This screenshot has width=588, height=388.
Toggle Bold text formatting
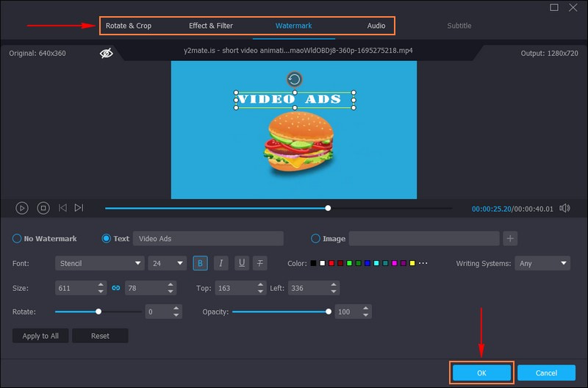click(200, 263)
